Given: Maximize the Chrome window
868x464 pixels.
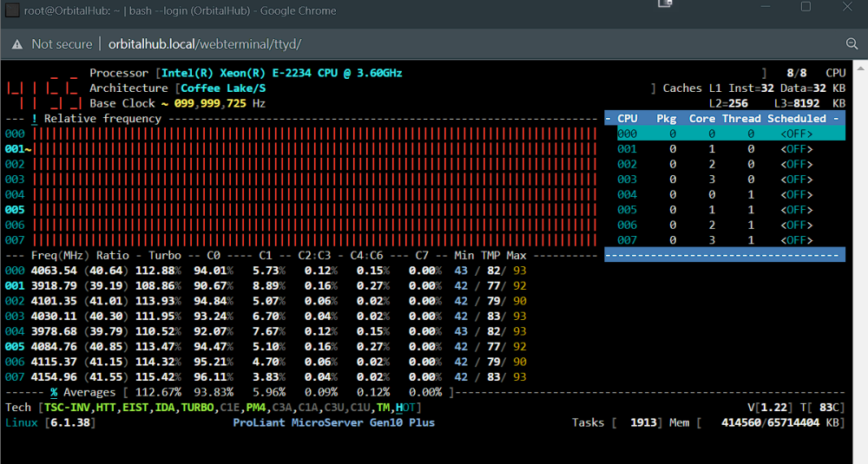Looking at the screenshot, I should tap(806, 6).
